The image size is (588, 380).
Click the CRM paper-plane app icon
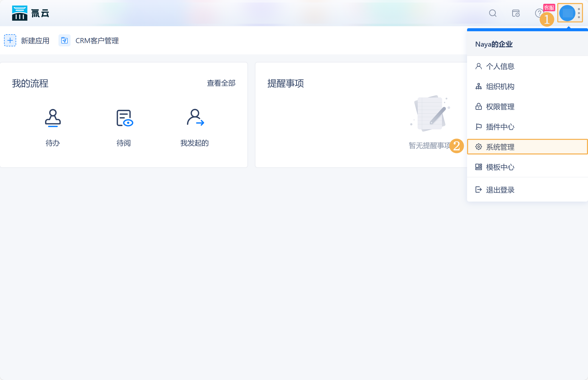click(64, 41)
